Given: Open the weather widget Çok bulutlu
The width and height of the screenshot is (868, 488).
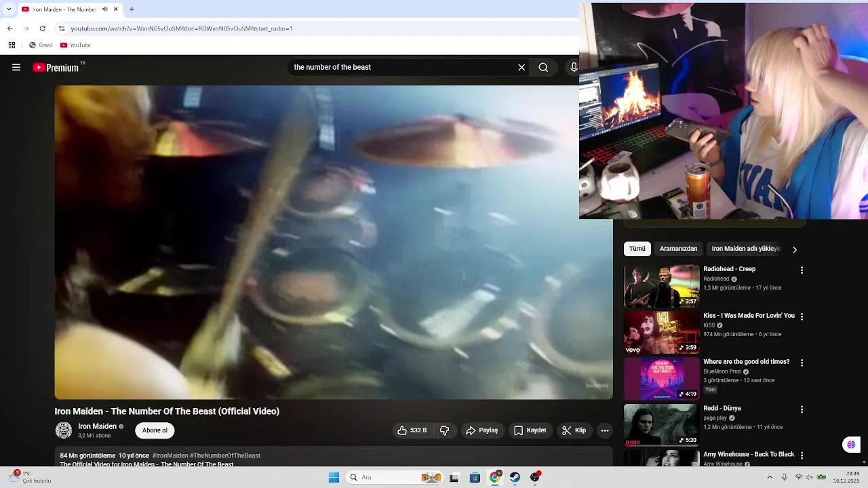Looking at the screenshot, I should 31,477.
